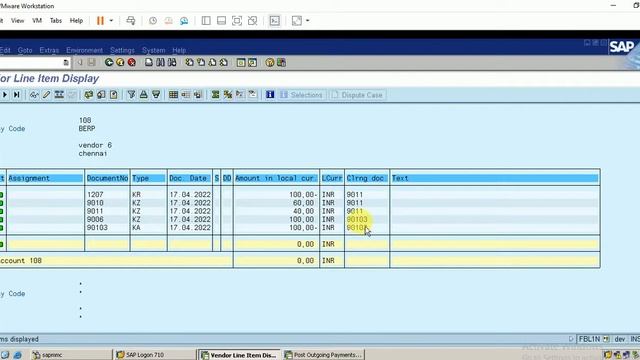The image size is (640, 360).
Task: Click Send Ctrl+Alt+Del icon in VMware
Action: [131, 20]
